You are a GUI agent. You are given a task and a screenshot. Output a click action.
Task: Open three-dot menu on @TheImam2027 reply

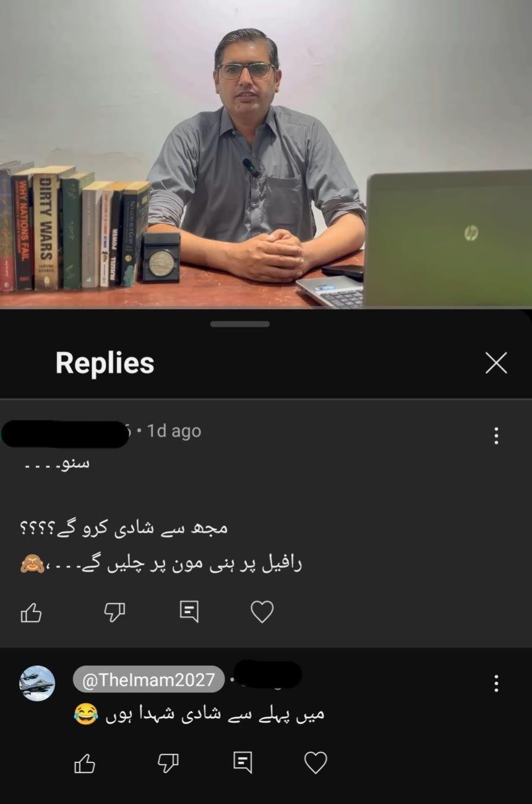496,683
